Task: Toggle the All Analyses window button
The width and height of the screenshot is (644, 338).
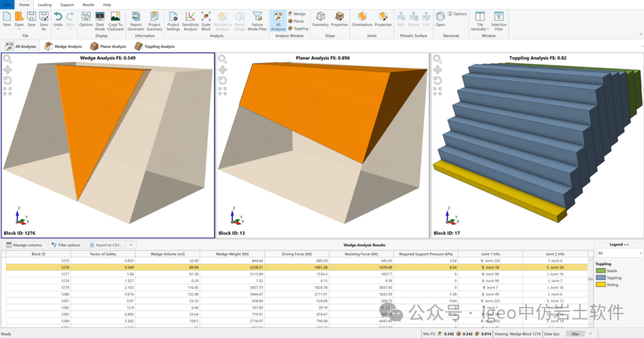Action: tap(278, 21)
